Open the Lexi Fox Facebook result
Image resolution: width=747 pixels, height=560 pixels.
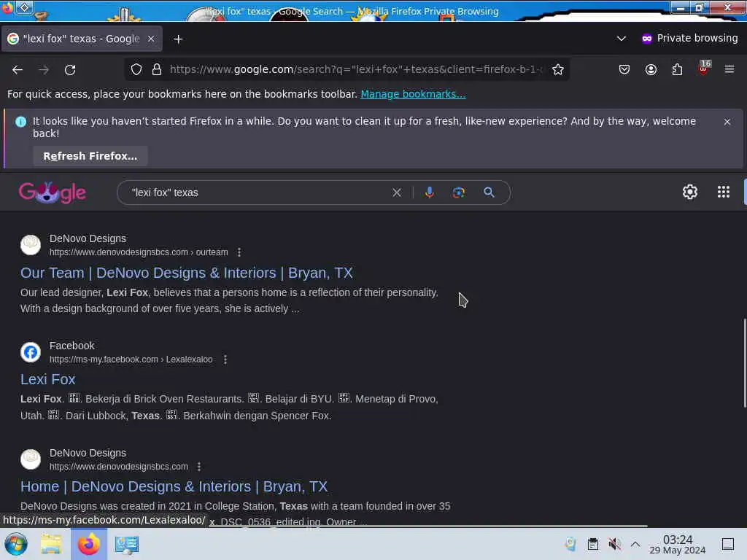coord(47,379)
